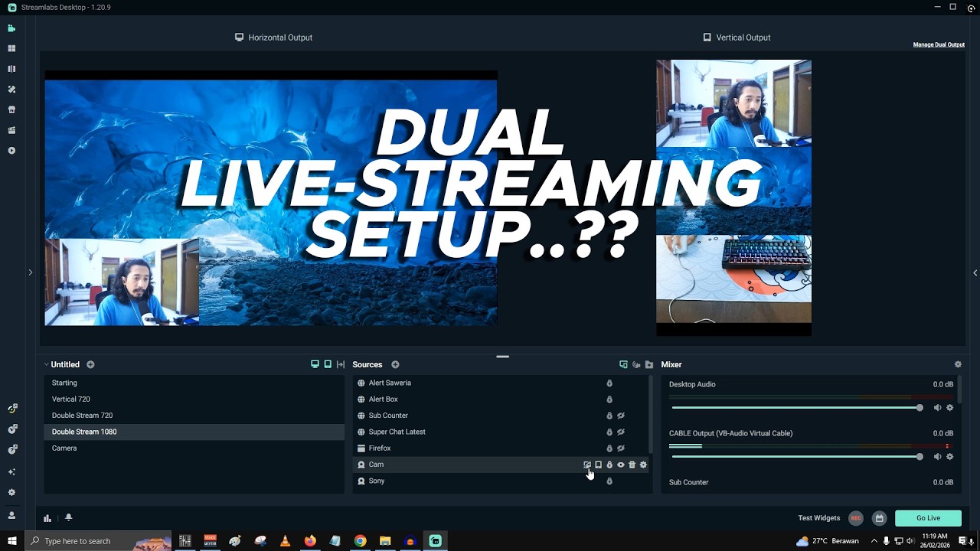Toggle visibility of the Super Chat Latest source

click(x=621, y=432)
